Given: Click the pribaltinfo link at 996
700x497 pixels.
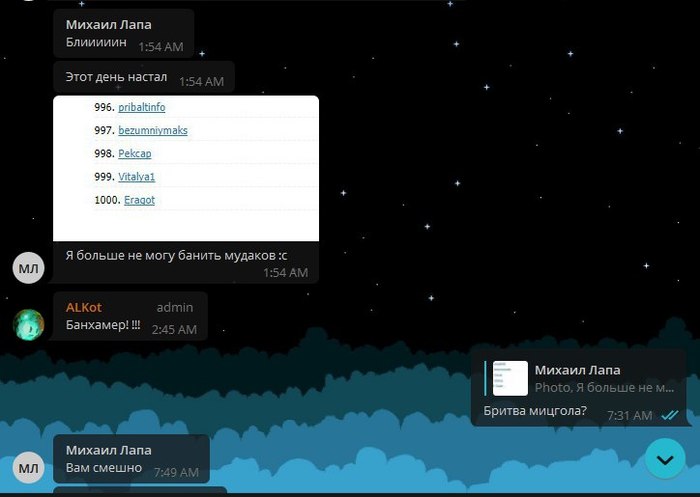Looking at the screenshot, I should pyautogui.click(x=141, y=108).
